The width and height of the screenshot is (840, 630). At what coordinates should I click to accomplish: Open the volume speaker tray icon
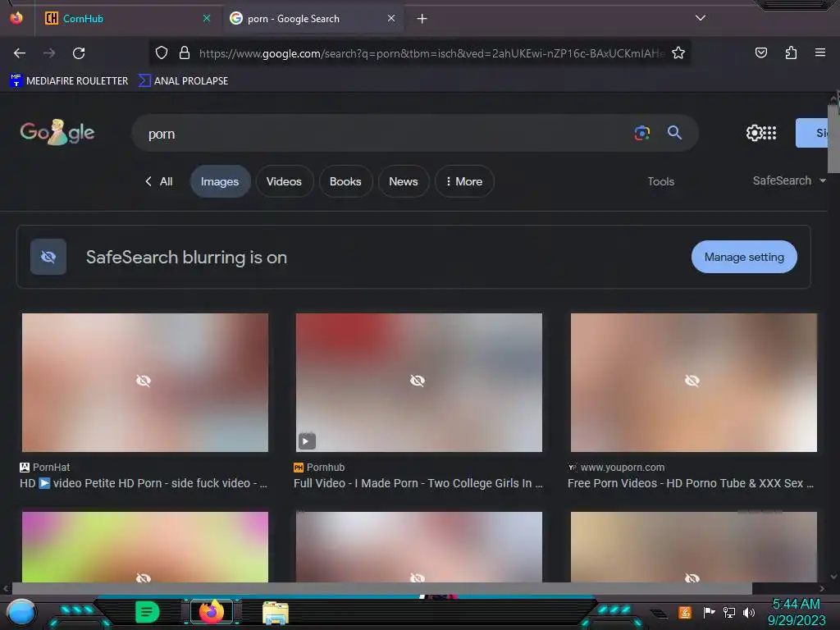(748, 612)
